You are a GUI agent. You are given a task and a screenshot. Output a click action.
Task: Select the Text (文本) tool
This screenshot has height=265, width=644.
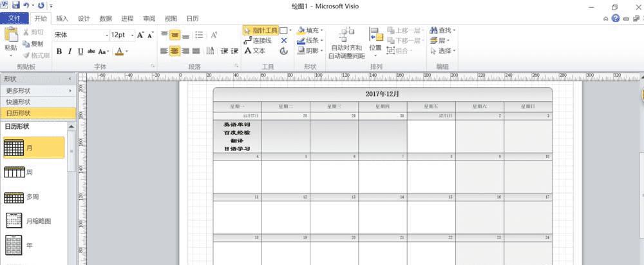tap(254, 51)
